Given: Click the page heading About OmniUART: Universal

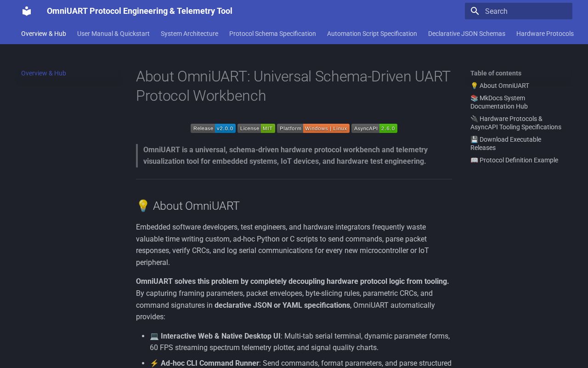Looking at the screenshot, I should coord(293,86).
